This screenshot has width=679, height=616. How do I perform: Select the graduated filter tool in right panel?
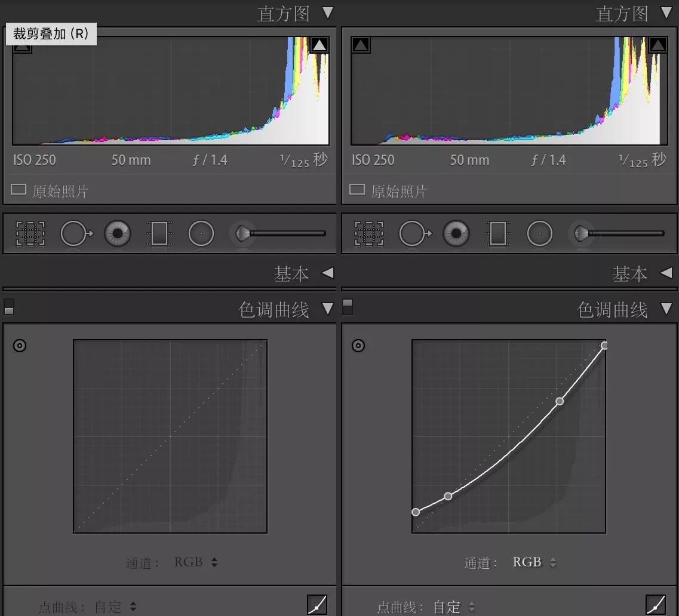[x=497, y=233]
